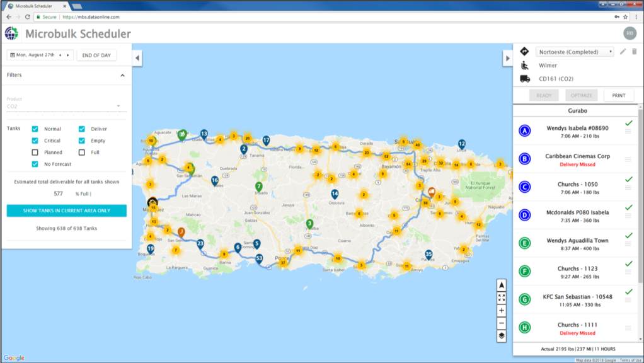Collapse the right panel arrow on map
Screen dimensions: 644x363
(508, 59)
